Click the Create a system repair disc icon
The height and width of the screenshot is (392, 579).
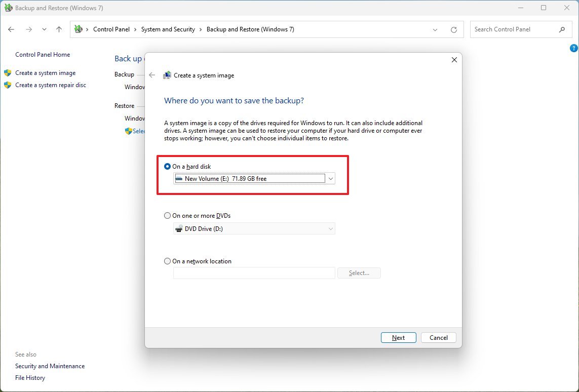tap(7, 85)
